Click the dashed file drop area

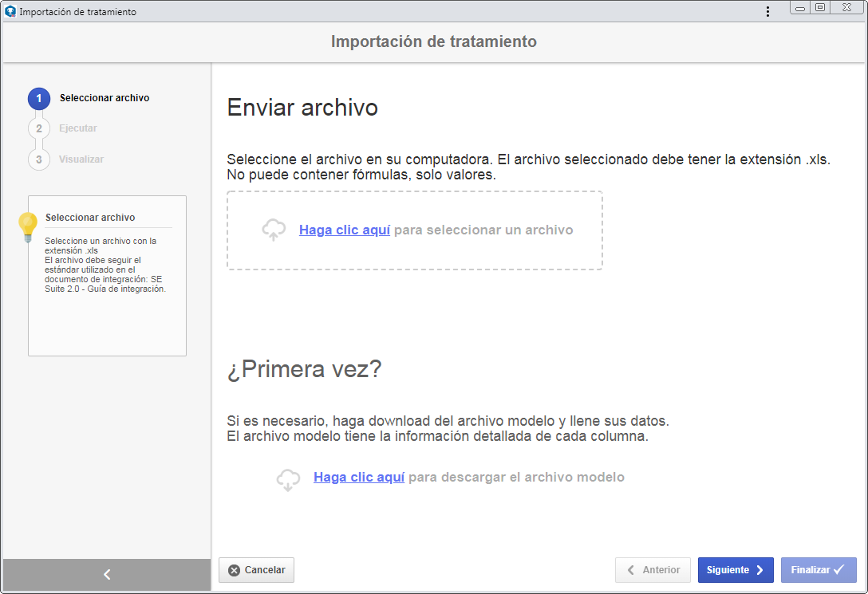(x=415, y=230)
